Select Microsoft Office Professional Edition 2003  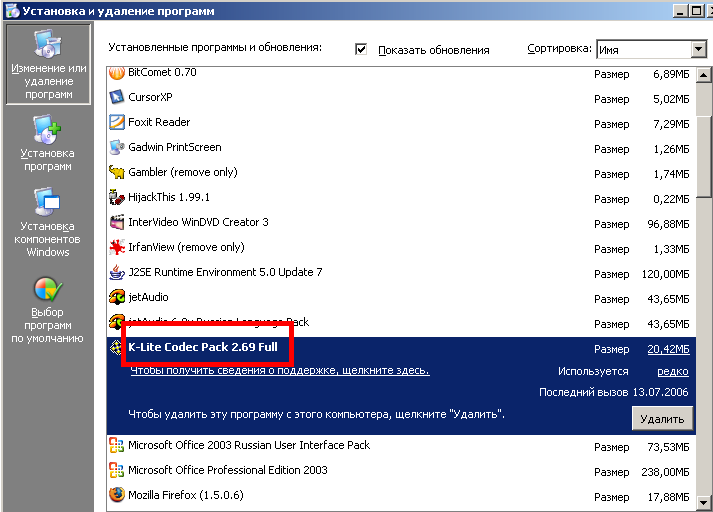pos(401,470)
